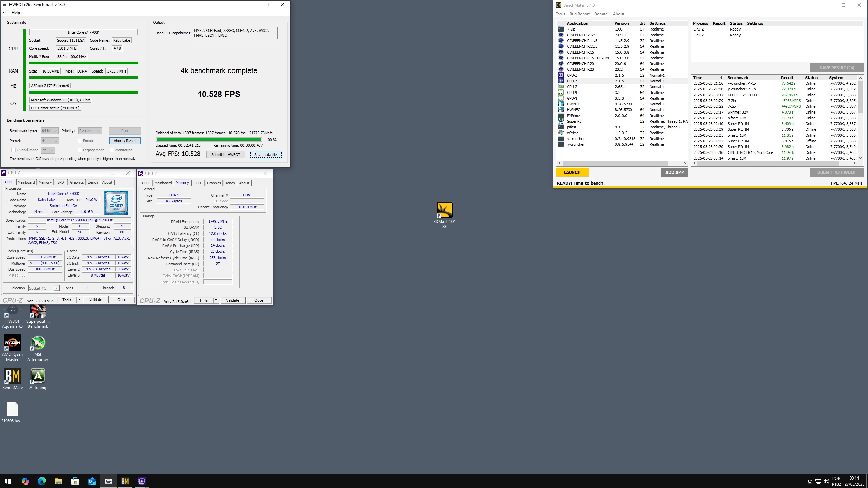Launch MSI Afterburner shortcut
The width and height of the screenshot is (868, 488).
(38, 348)
